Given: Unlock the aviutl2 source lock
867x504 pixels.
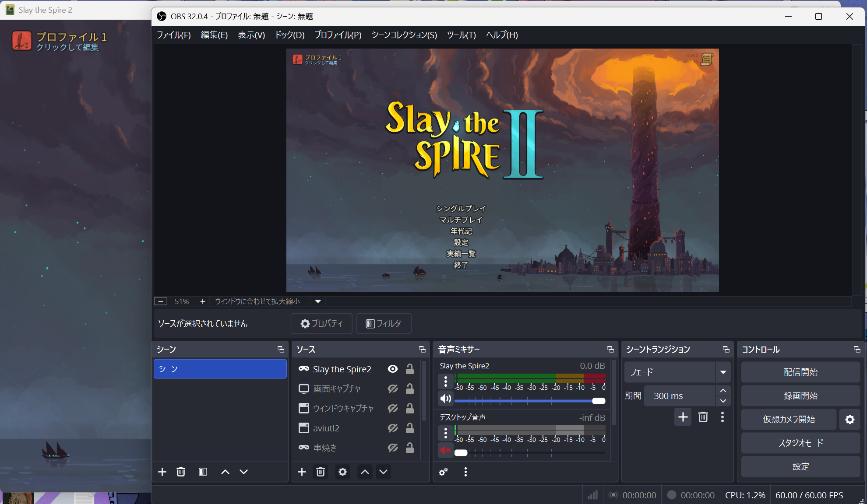Looking at the screenshot, I should click(x=410, y=428).
